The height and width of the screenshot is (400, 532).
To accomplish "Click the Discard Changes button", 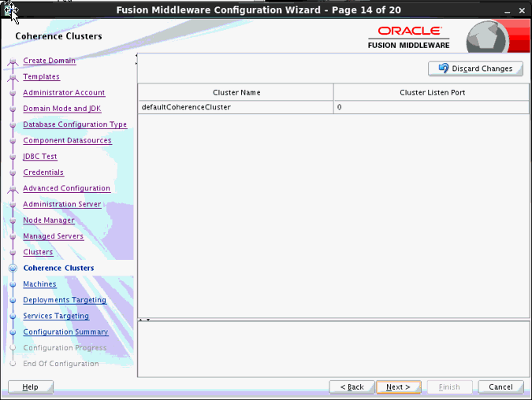I will (475, 69).
